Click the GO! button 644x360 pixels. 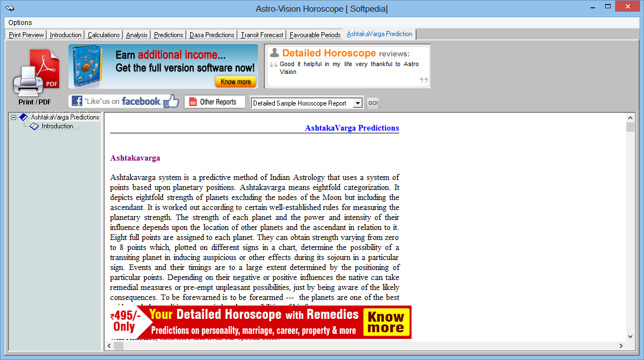tap(373, 103)
